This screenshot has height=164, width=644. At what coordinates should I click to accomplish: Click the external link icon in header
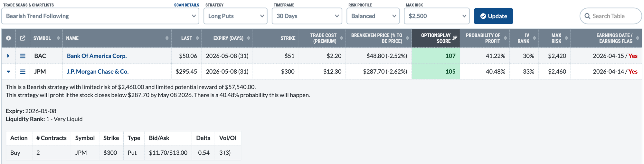[23, 38]
